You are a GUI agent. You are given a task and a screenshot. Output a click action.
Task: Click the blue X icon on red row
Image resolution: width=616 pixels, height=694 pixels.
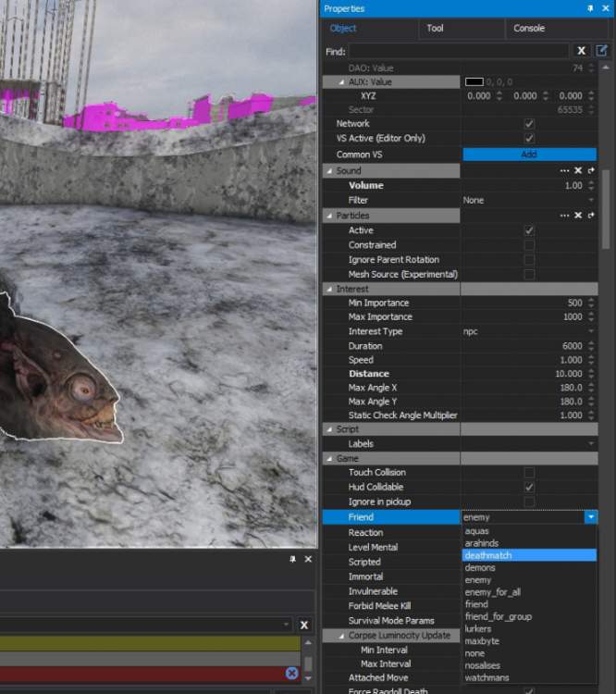click(x=292, y=673)
